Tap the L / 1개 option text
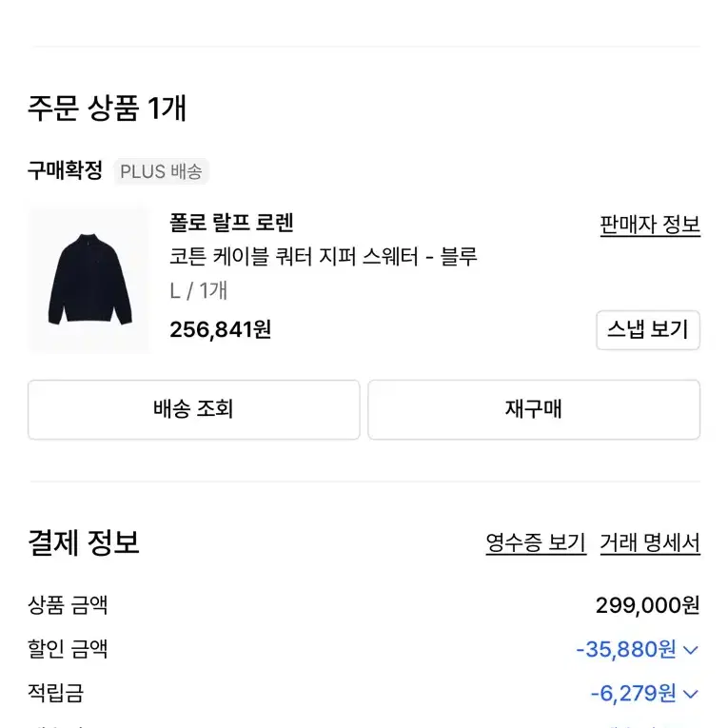Image resolution: width=728 pixels, height=728 pixels. click(199, 290)
